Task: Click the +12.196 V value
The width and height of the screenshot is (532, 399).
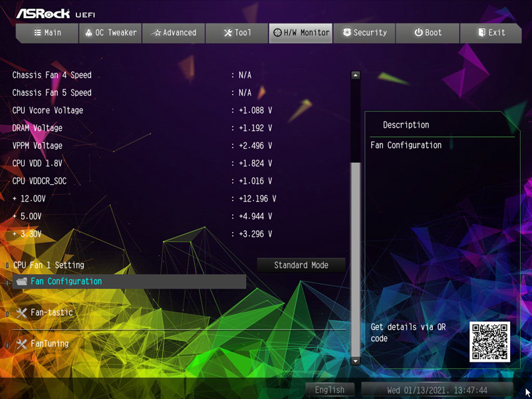Action: click(x=257, y=198)
